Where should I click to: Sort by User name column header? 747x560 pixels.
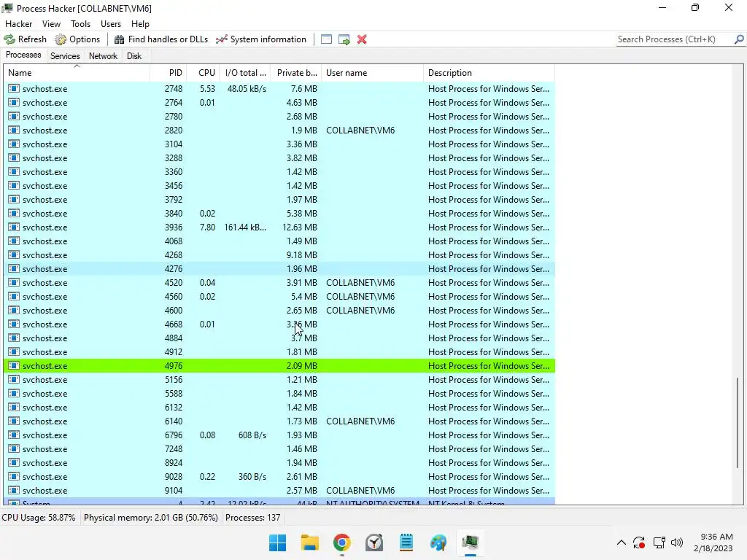[x=372, y=73]
